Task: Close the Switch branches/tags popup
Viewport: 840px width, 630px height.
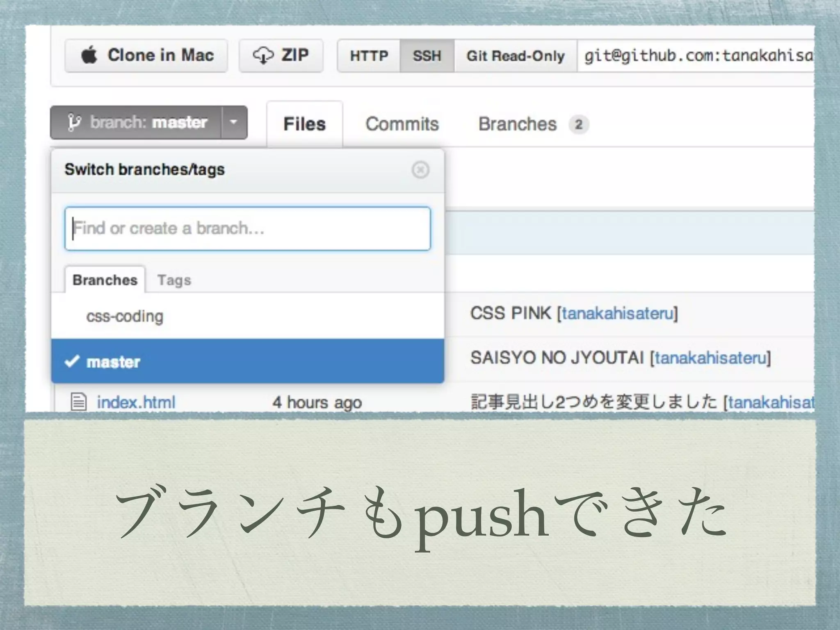Action: [x=420, y=170]
